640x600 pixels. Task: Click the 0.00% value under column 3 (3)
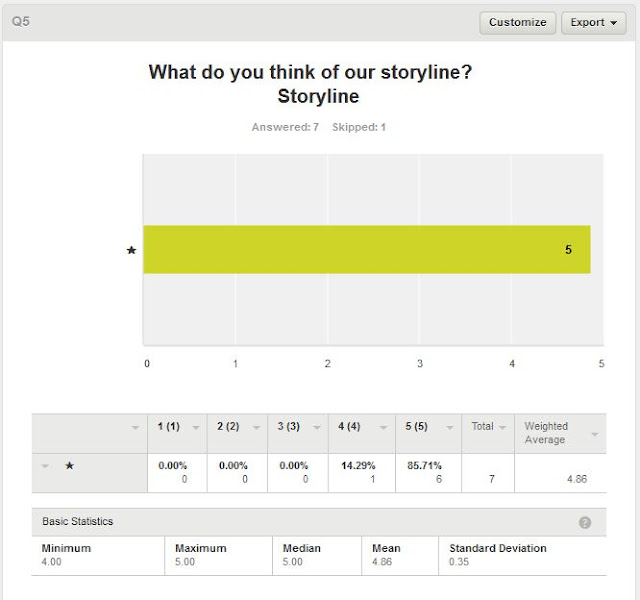(293, 465)
